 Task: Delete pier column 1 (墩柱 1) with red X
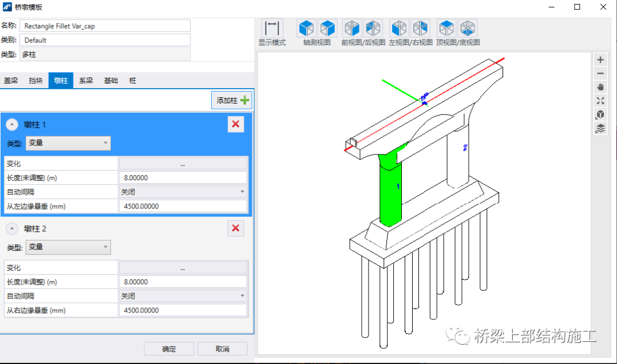236,124
